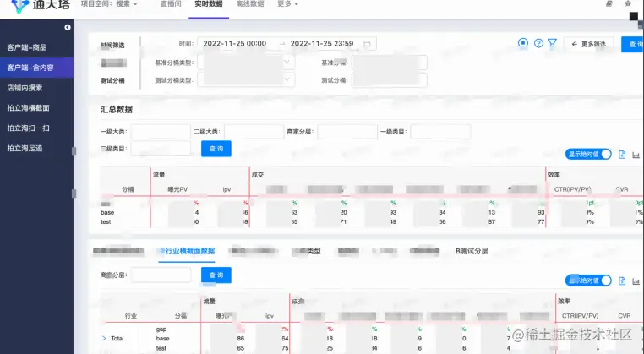The height and width of the screenshot is (354, 644).
Task: Click 二级大类 input field
Action: [x=254, y=132]
